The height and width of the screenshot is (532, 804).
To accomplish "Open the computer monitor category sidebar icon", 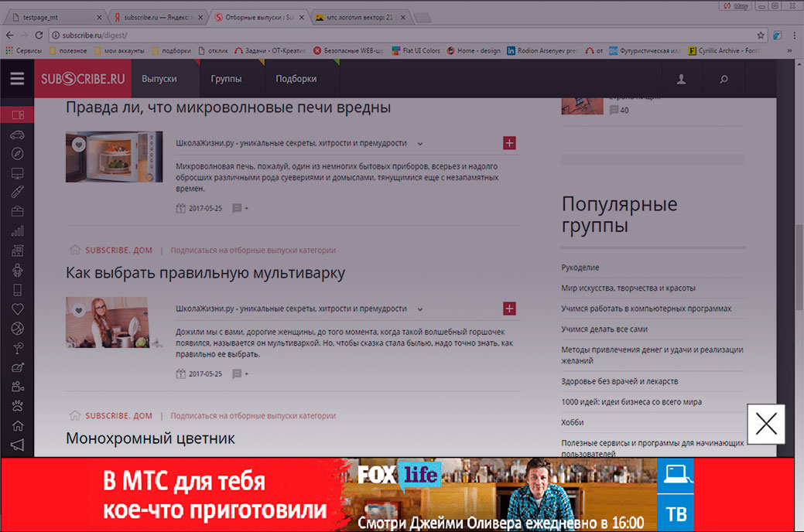I will click(x=17, y=173).
